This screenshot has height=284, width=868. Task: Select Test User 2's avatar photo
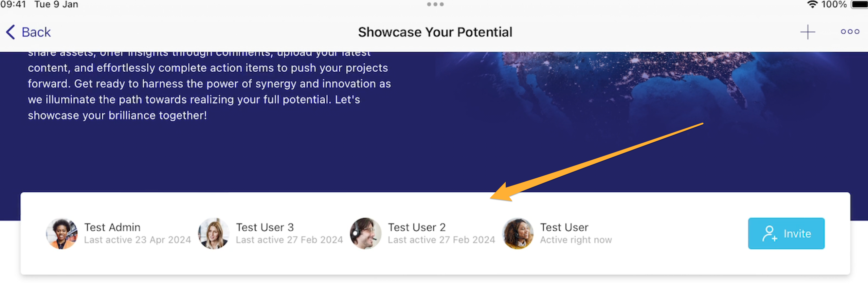(366, 233)
